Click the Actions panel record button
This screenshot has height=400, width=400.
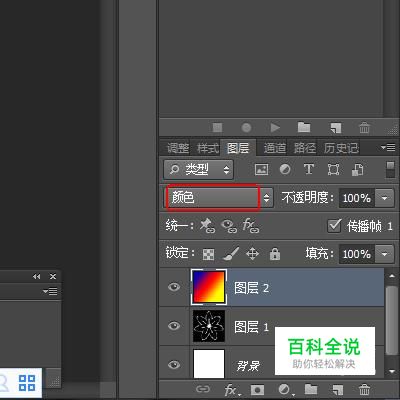[246, 127]
